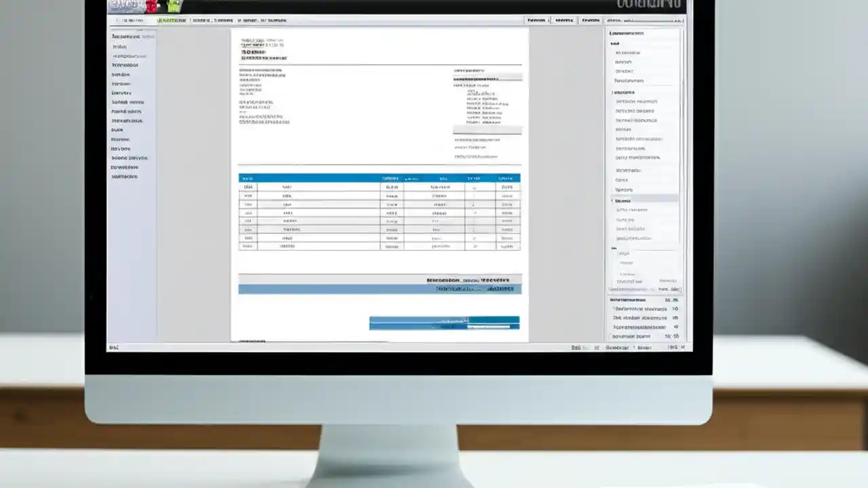Select the navigation arrow icon in the toolbar
This screenshot has width=868, height=488.
coord(117,20)
